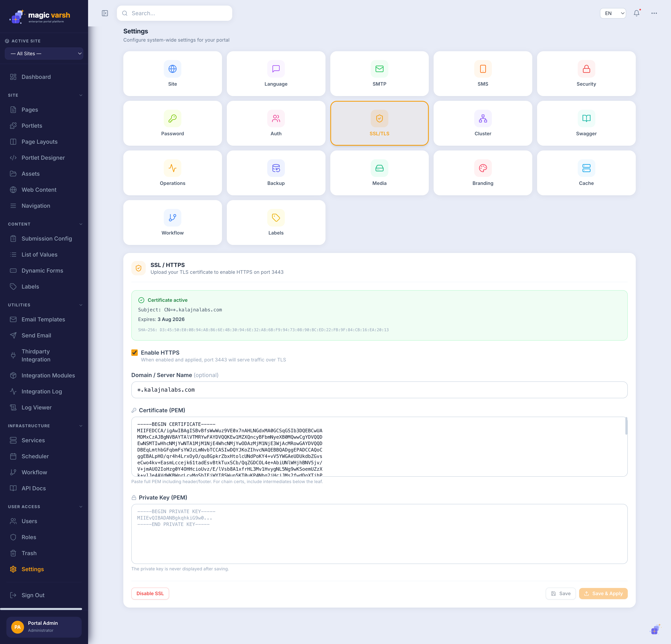This screenshot has width=671, height=644.
Task: Open the Active Site dropdown
Action: (x=44, y=53)
